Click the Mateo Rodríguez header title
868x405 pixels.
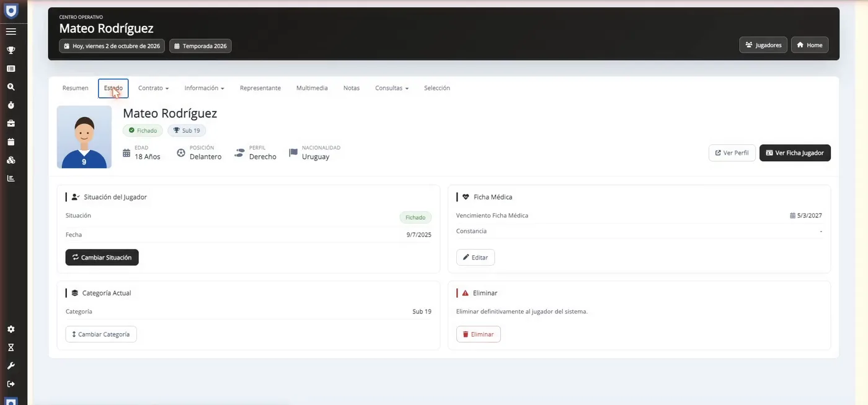[106, 28]
